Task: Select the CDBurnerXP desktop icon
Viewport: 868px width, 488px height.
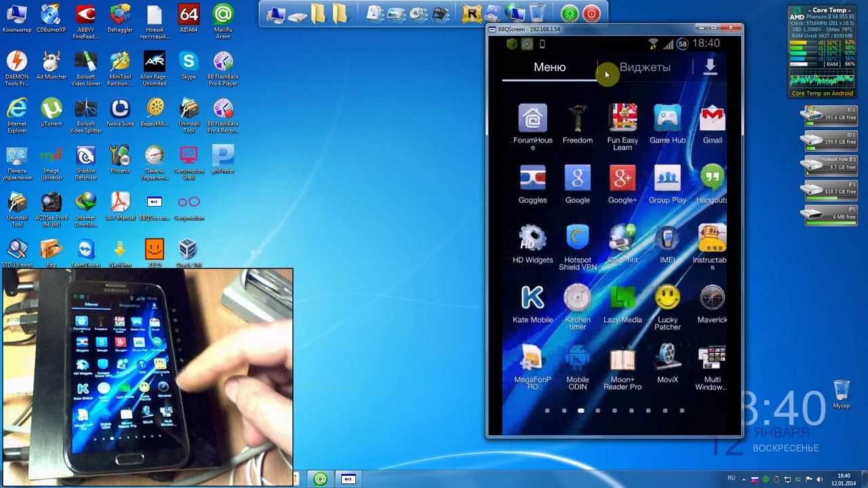Action: 52,19
